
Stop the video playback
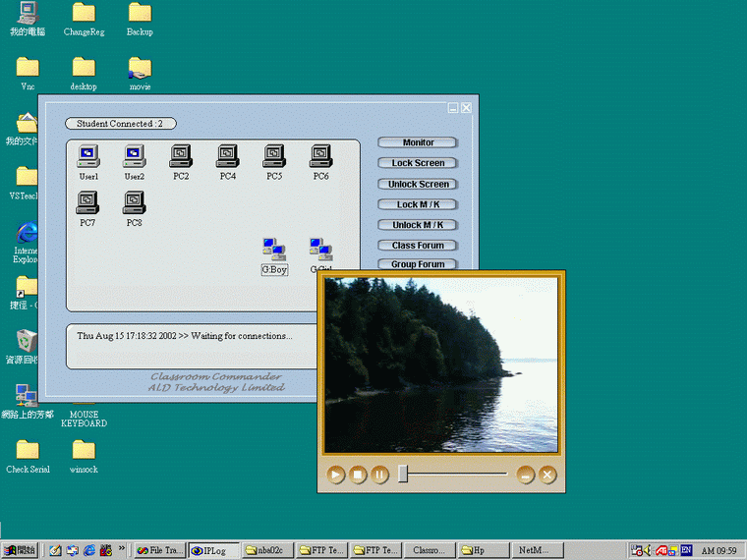click(x=359, y=475)
